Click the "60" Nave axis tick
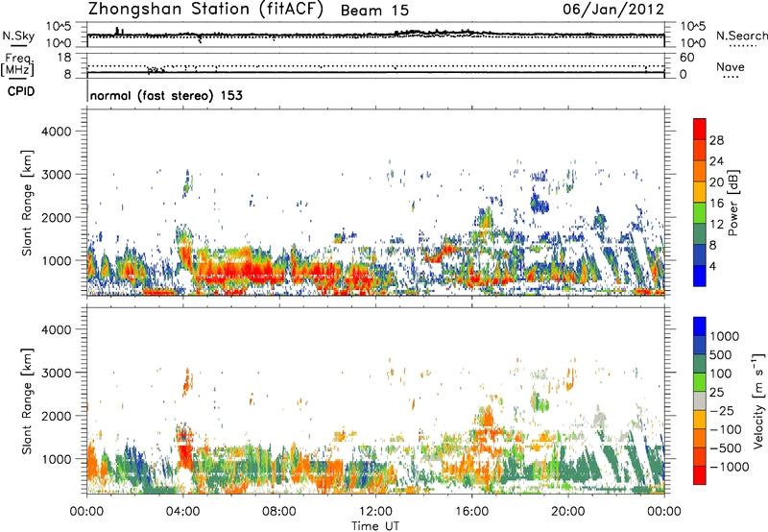768x532 pixels. pos(686,58)
